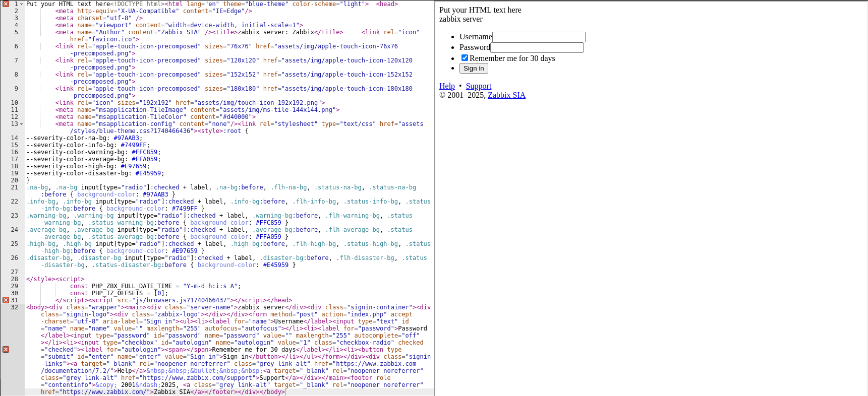Click line number 20 in the gutter

[15, 180]
